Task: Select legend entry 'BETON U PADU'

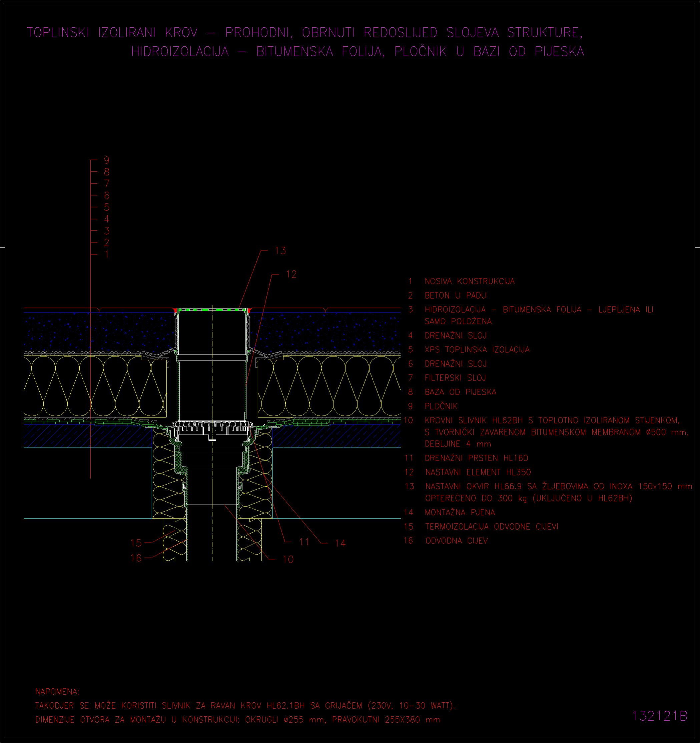Action: coord(455,295)
